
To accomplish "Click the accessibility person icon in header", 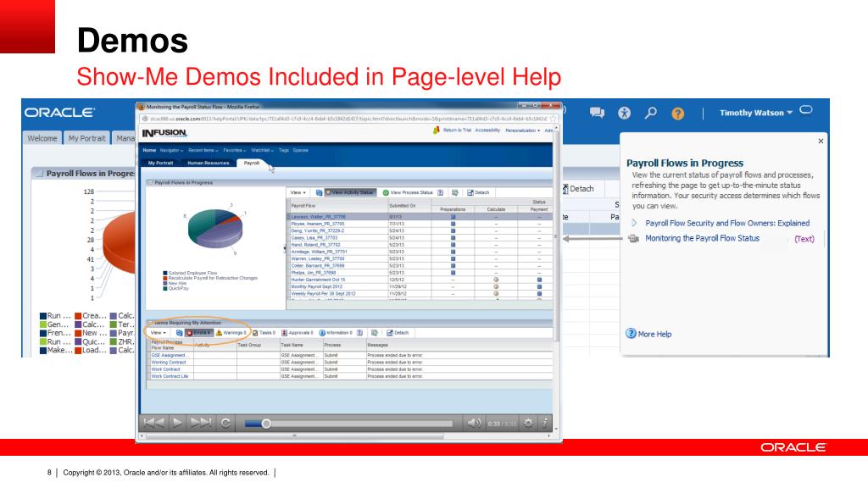I will point(625,113).
